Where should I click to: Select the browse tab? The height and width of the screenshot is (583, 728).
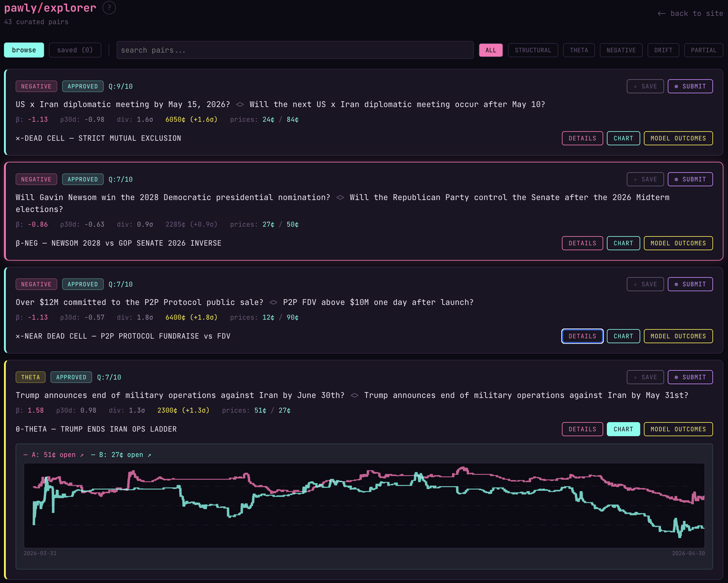pyautogui.click(x=24, y=50)
